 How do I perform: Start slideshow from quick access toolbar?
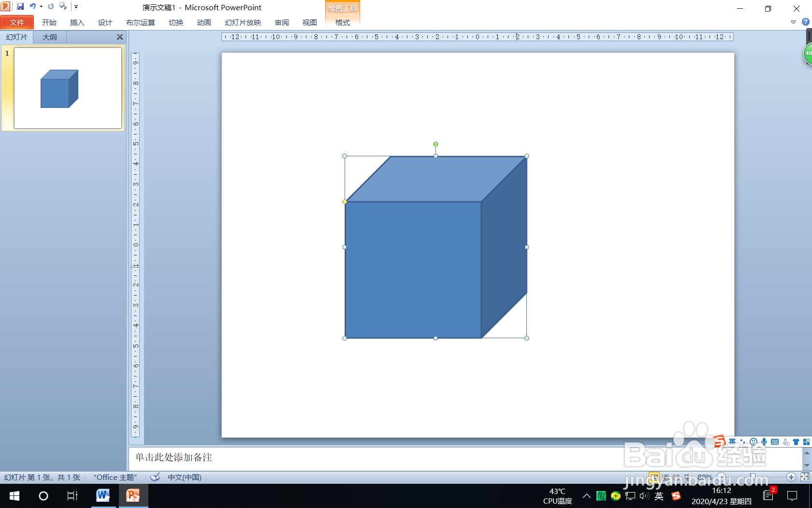[63, 6]
